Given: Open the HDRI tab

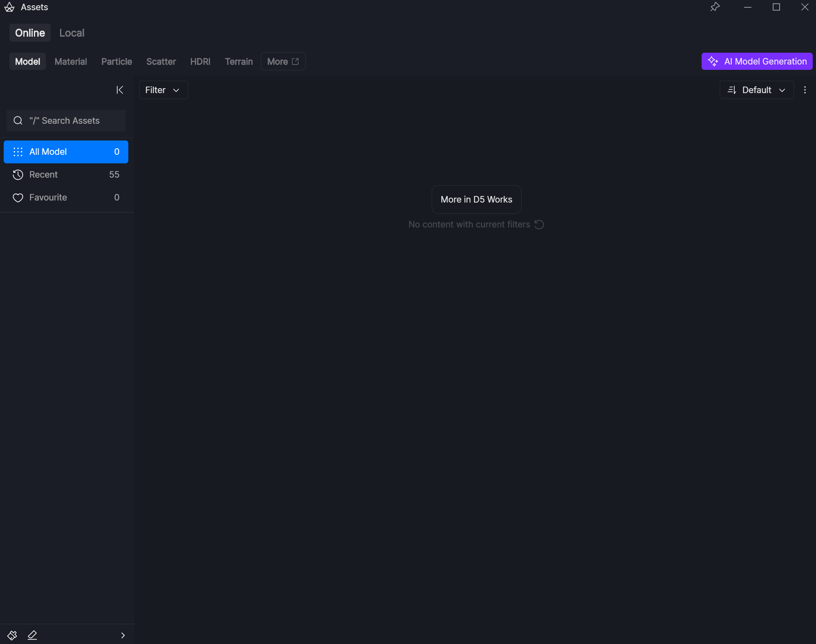Looking at the screenshot, I should pyautogui.click(x=200, y=62).
